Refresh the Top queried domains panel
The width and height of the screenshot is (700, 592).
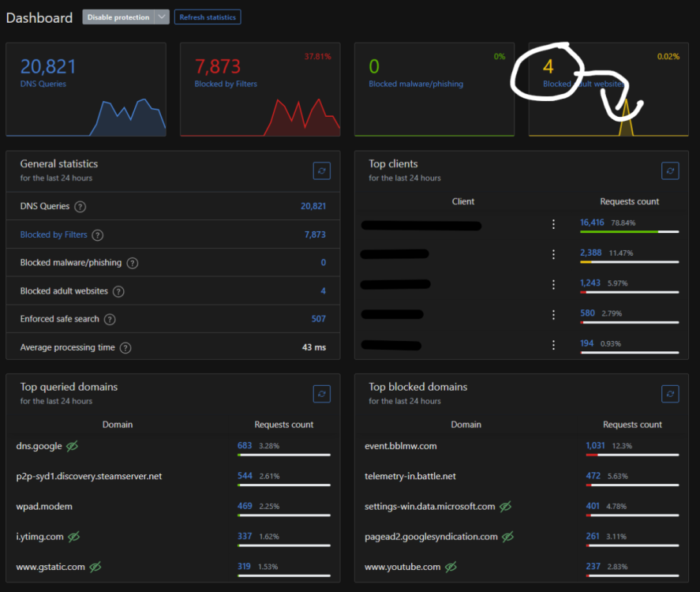click(321, 394)
